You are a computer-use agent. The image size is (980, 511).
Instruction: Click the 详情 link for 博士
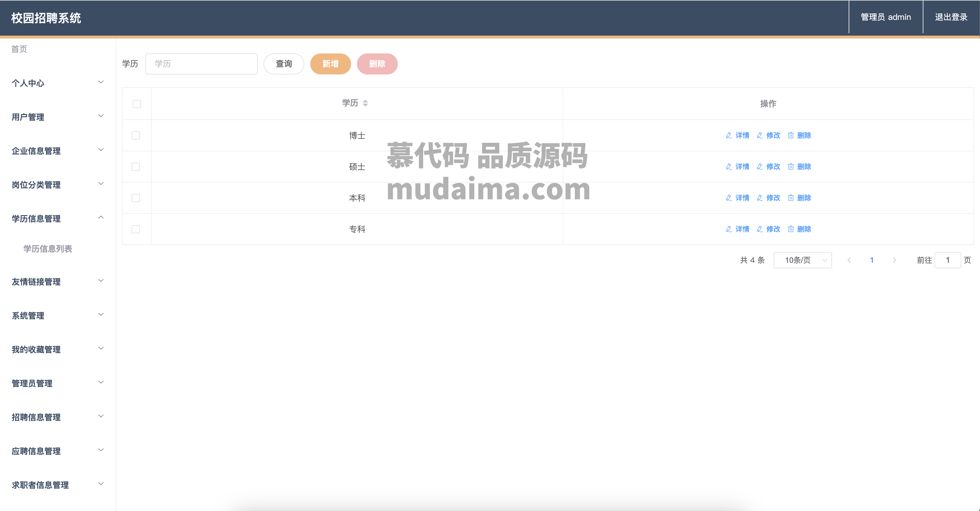[742, 135]
